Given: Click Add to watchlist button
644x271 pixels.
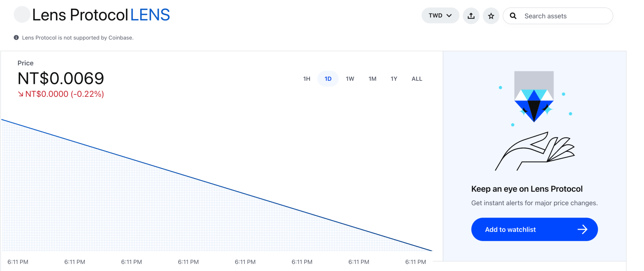Looking at the screenshot, I should click(534, 230).
